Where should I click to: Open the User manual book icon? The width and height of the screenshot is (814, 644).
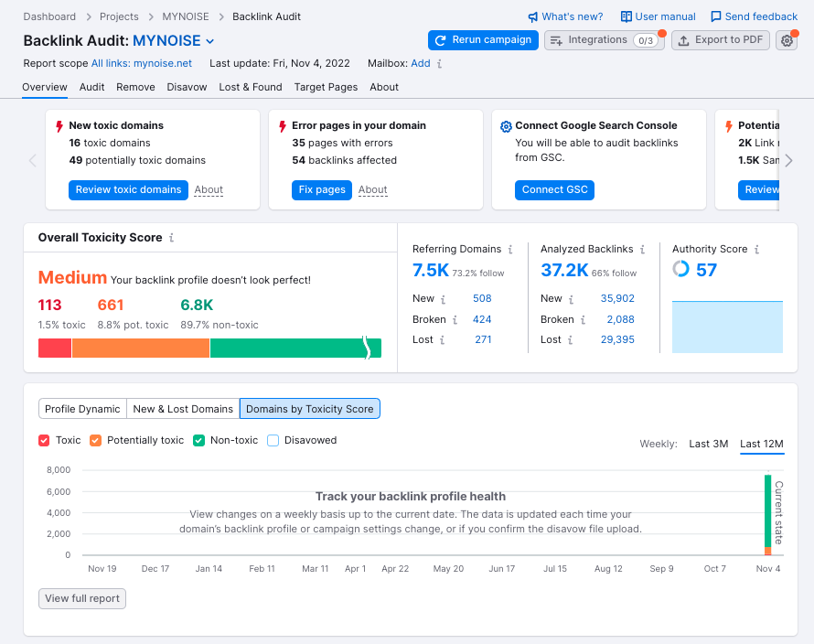click(627, 16)
